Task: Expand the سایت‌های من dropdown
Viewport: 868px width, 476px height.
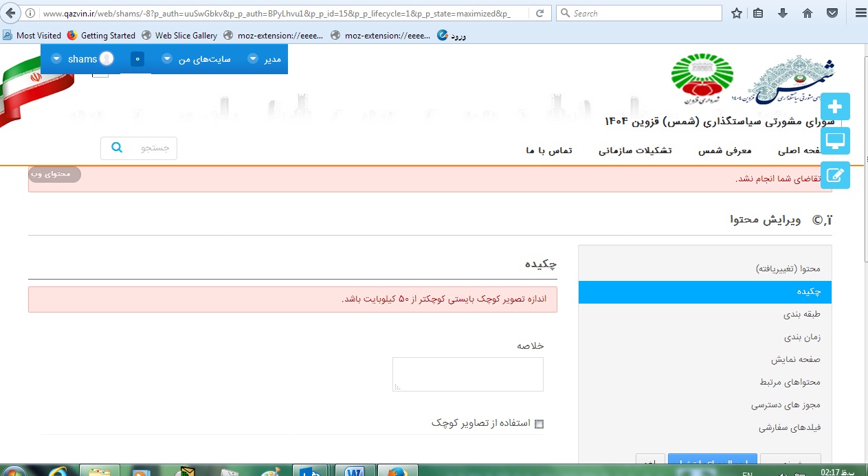Action: click(x=197, y=59)
